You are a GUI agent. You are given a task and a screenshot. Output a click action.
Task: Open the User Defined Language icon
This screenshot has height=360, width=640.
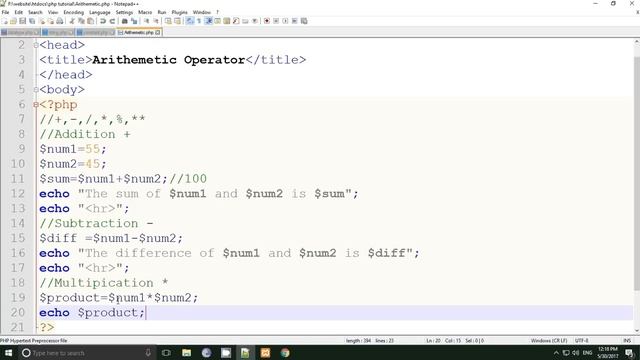[x=218, y=21]
